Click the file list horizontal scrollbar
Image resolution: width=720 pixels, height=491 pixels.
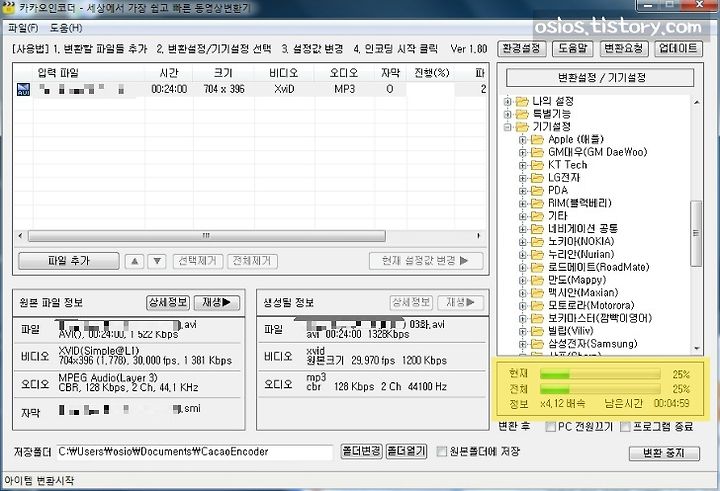click(207, 236)
